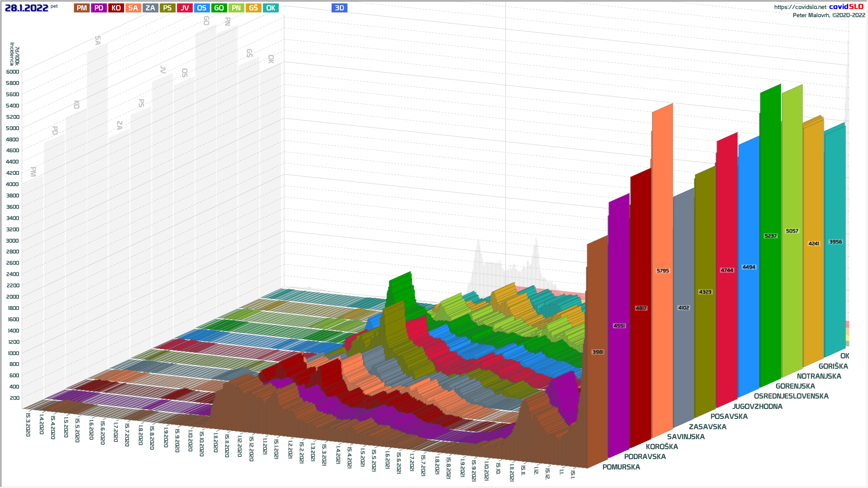Toggle the PS olive legend button
The width and height of the screenshot is (868, 488).
click(167, 8)
